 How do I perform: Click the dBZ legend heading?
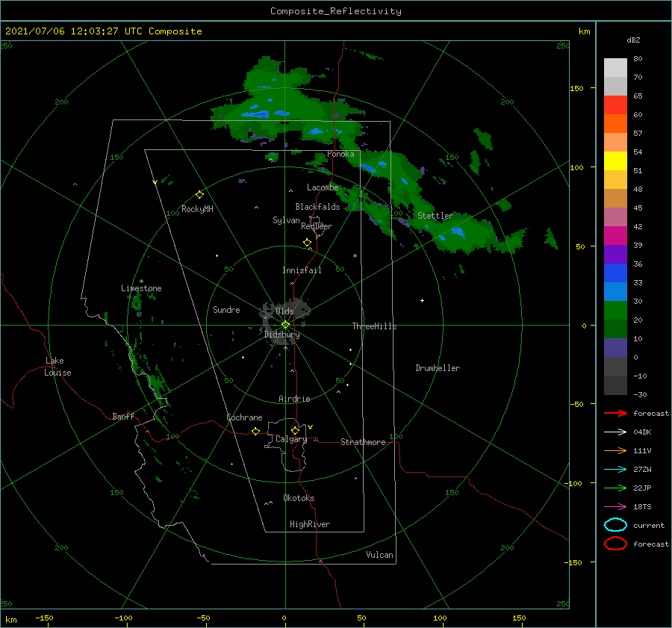633,40
